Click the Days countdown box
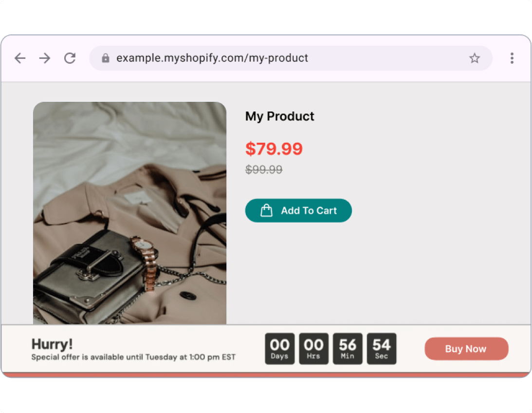 280,349
